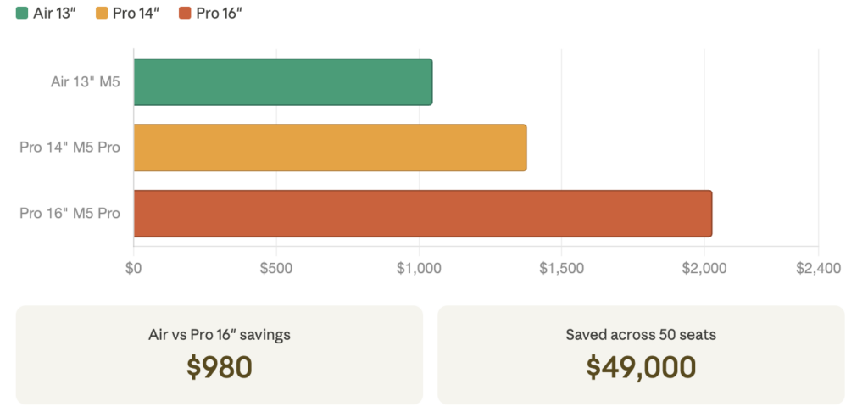
Task: Select the red Pro 16" M5 Pro bar
Action: [x=423, y=214]
